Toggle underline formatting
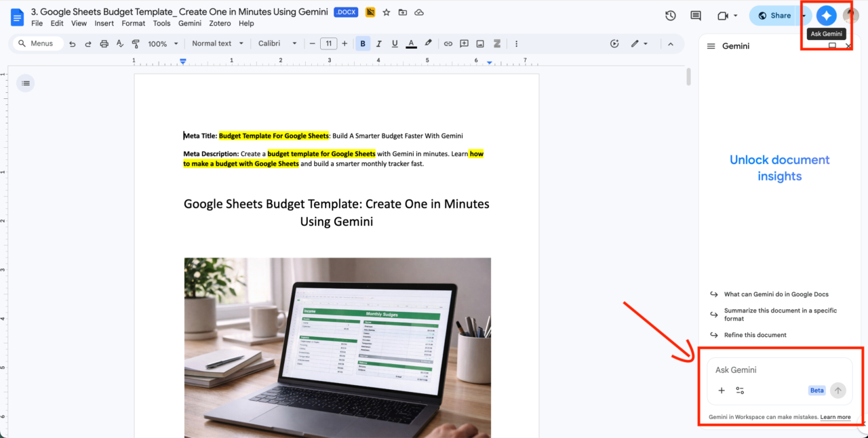The image size is (868, 438). (x=395, y=43)
